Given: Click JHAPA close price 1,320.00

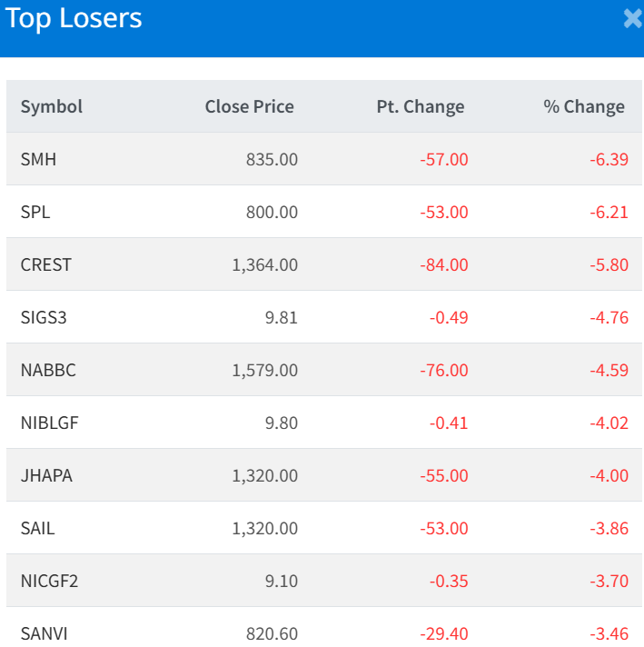Looking at the screenshot, I should pos(264,475).
